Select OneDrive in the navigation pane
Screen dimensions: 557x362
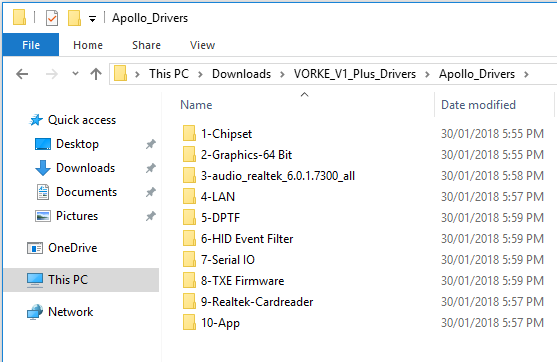(72, 248)
